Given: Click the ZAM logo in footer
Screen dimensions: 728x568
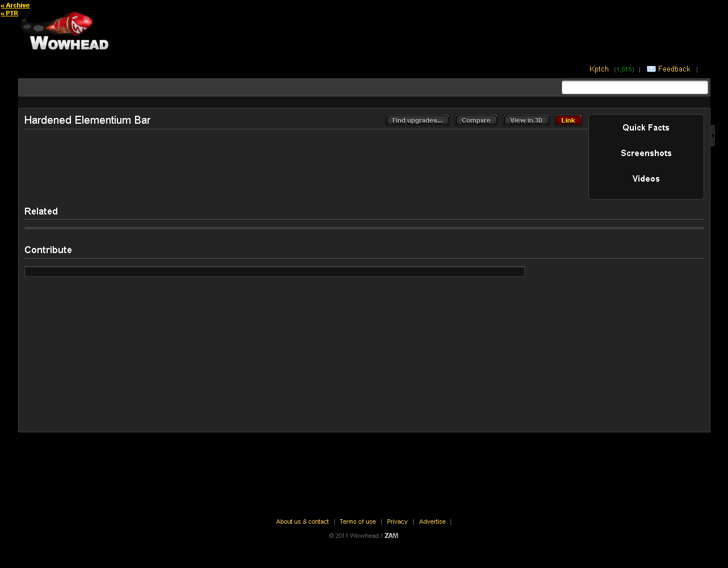Looking at the screenshot, I should coord(392,536).
